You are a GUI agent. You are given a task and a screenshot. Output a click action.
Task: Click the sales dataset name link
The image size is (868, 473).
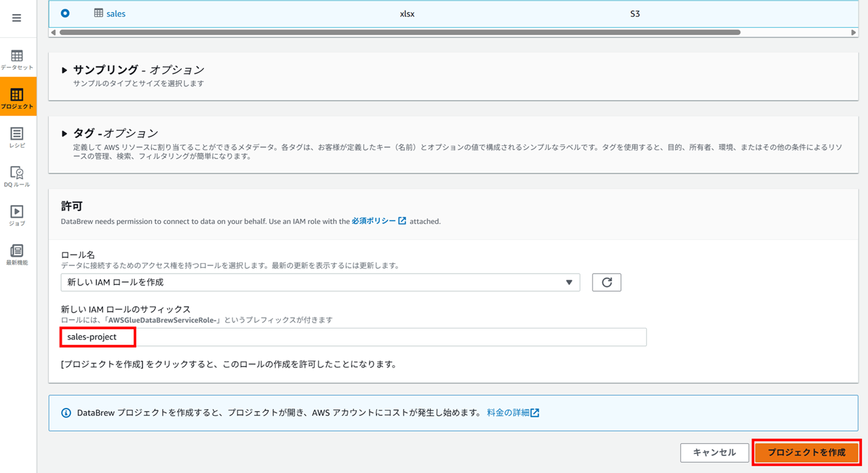coord(116,13)
